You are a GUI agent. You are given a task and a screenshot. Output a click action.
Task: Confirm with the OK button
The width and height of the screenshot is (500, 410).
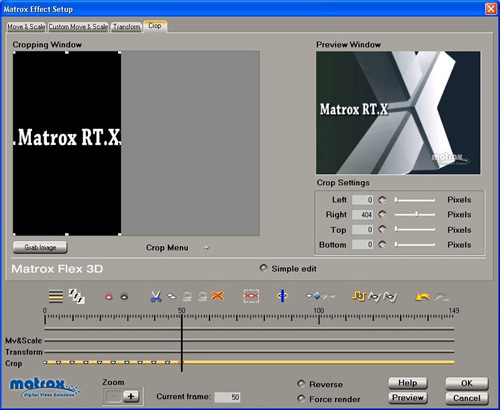pos(467,383)
